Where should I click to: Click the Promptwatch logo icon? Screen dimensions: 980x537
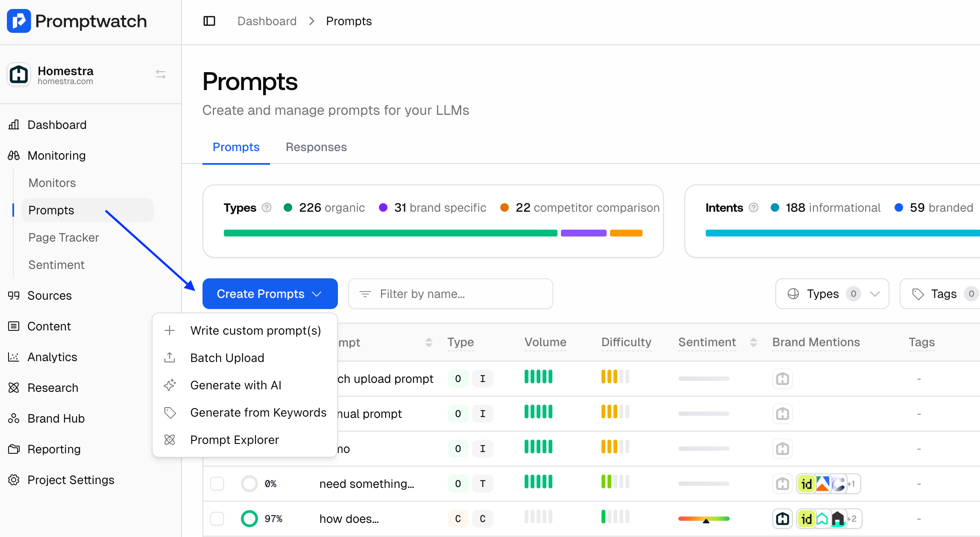click(x=19, y=21)
